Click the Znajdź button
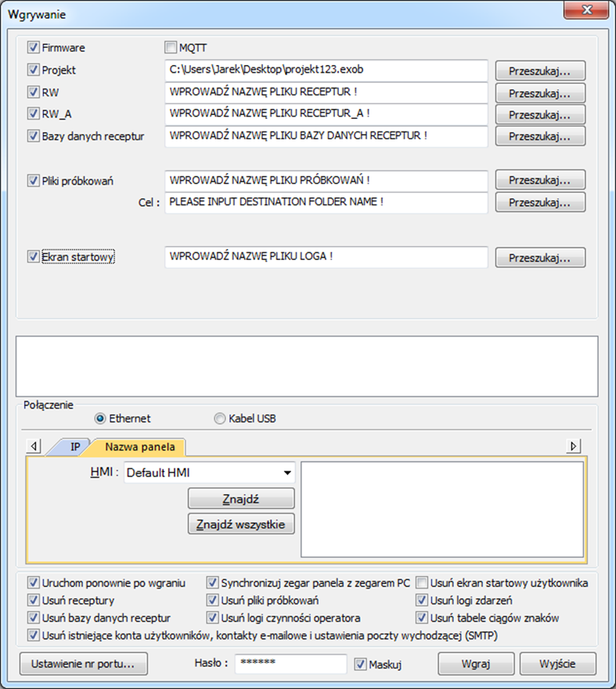This screenshot has height=689, width=616. [241, 499]
